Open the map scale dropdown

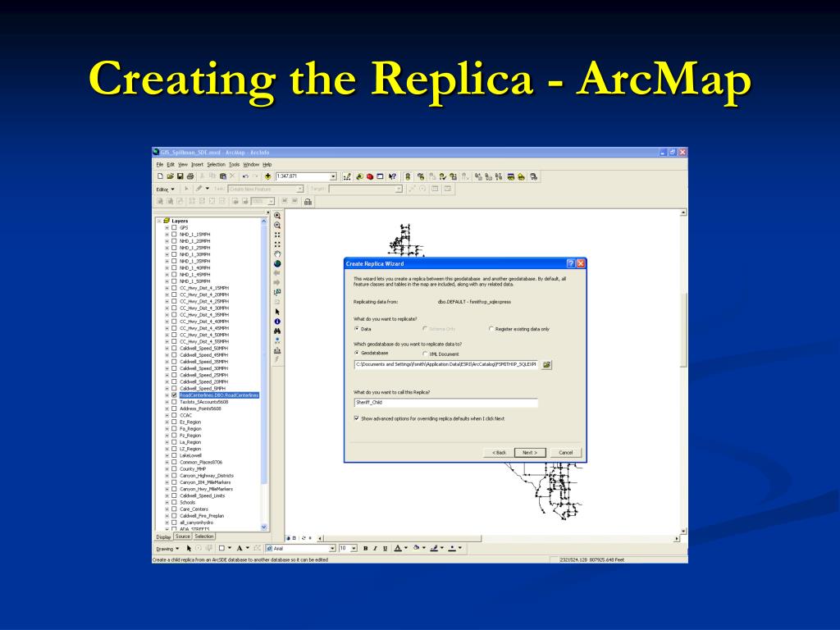click(333, 176)
